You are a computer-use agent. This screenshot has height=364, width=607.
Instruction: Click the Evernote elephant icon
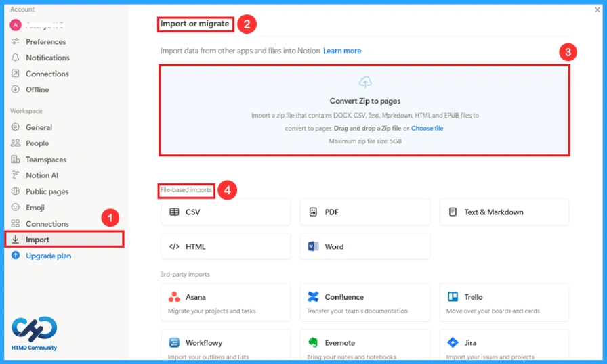coord(313,342)
